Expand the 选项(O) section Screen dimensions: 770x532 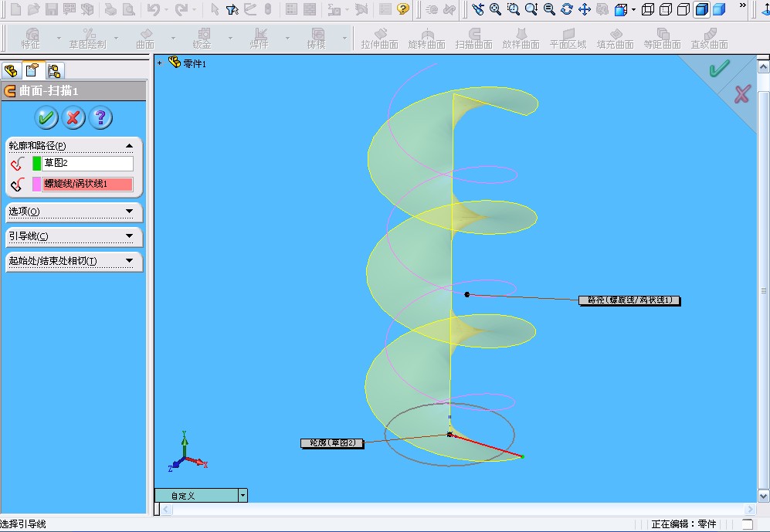(129, 211)
